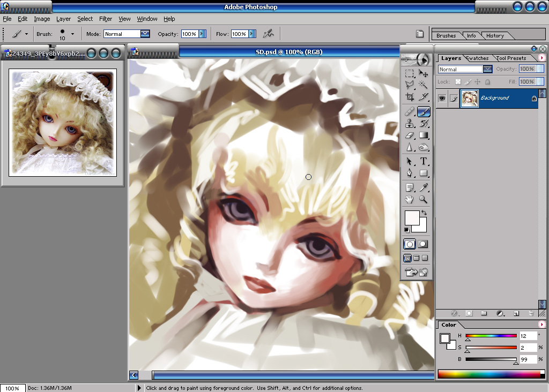Select the Magic Wand tool

(424, 85)
